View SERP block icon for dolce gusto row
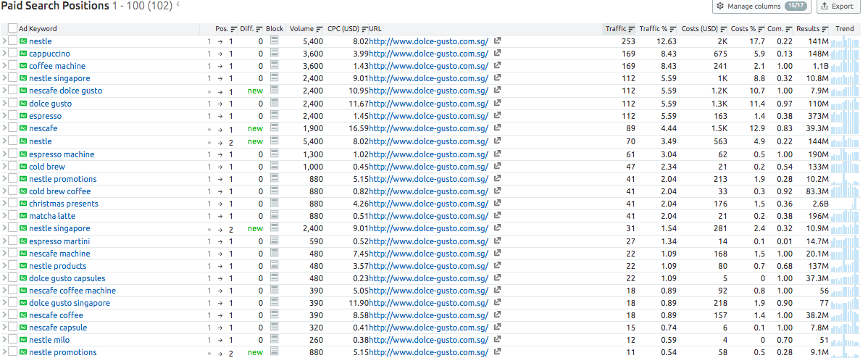868x358 pixels. (x=275, y=103)
